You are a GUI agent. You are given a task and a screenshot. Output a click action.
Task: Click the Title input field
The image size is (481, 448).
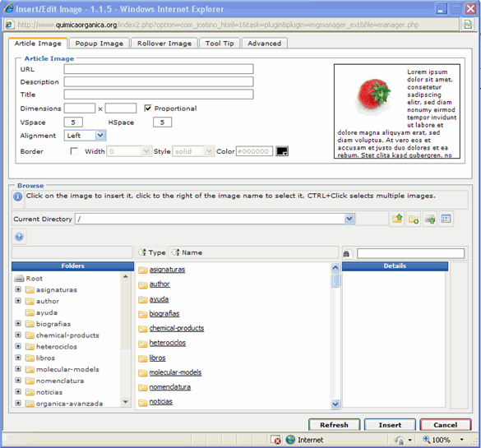pos(159,95)
